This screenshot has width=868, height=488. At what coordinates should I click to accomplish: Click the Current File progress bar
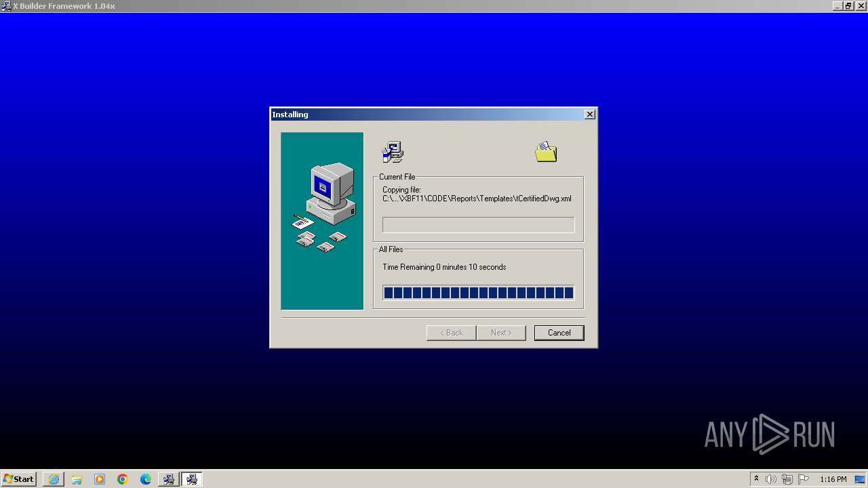[478, 225]
